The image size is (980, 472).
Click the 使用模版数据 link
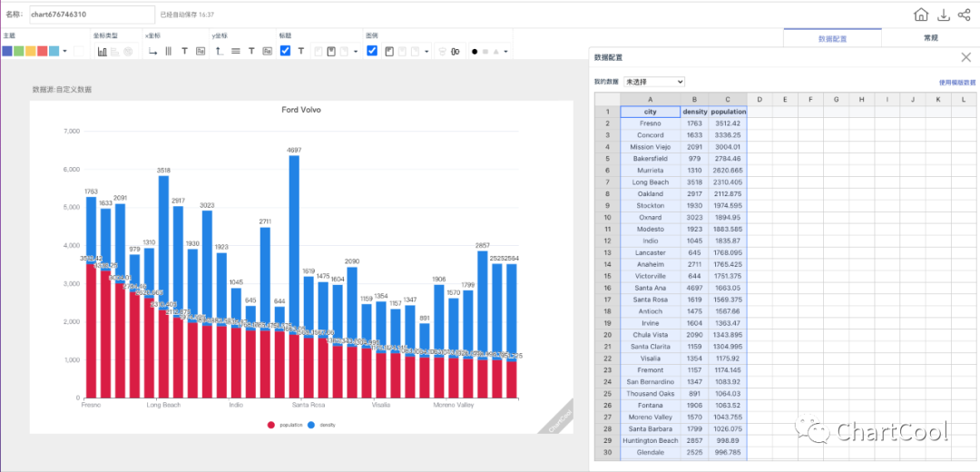[956, 83]
